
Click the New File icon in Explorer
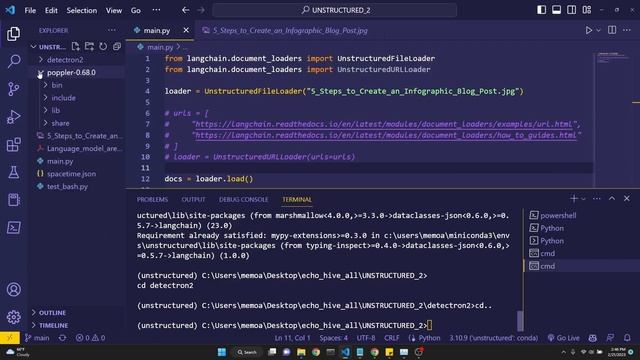76,47
